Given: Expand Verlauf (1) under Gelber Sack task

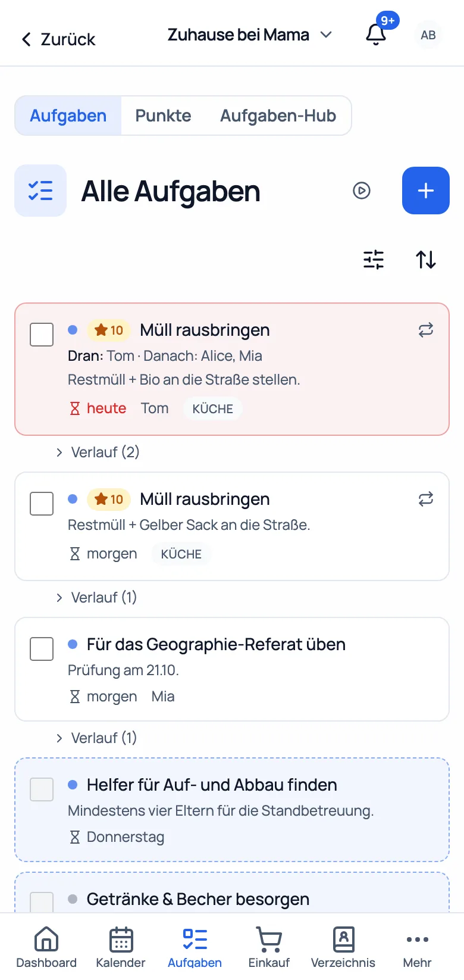Looking at the screenshot, I should 96,598.
